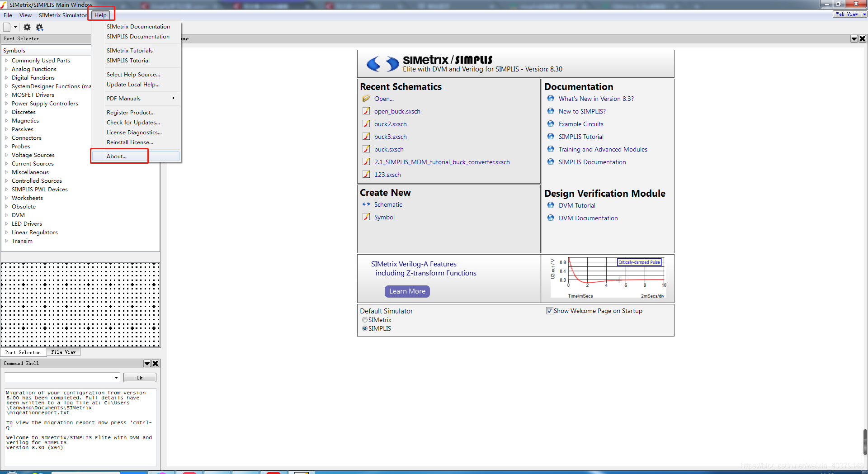
Task: Click globe icon beside Training and Advanced Modules
Action: point(551,149)
